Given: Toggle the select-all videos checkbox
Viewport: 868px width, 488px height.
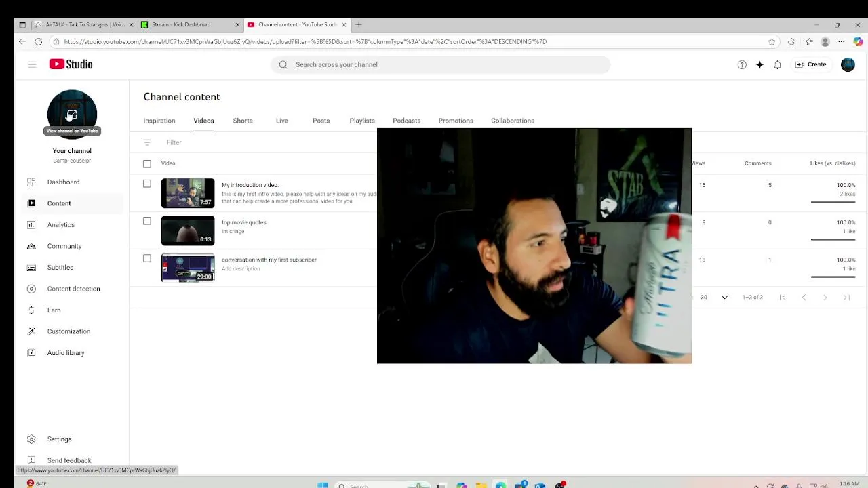Looking at the screenshot, I should coord(147,163).
